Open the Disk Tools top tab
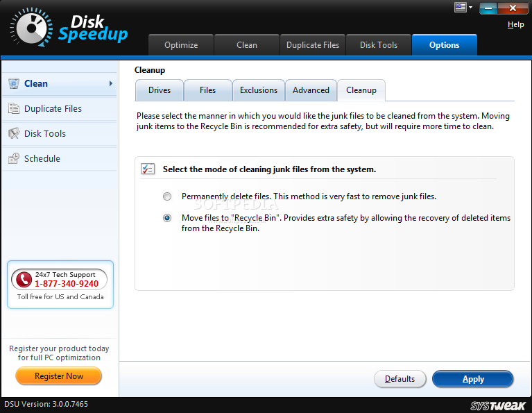The image size is (532, 413). [x=378, y=45]
